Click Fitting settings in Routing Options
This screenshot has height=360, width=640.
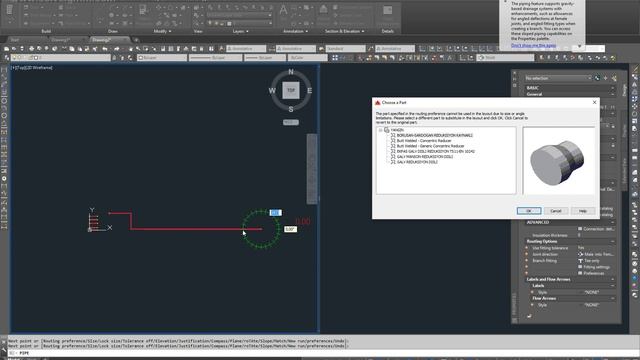596,267
